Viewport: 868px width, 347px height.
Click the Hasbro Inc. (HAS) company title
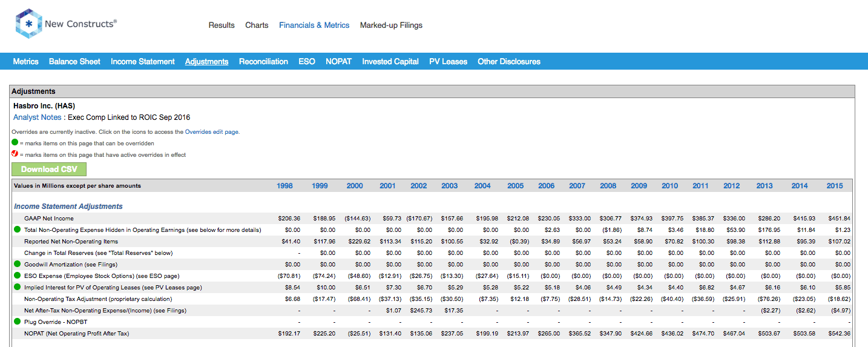tap(44, 106)
